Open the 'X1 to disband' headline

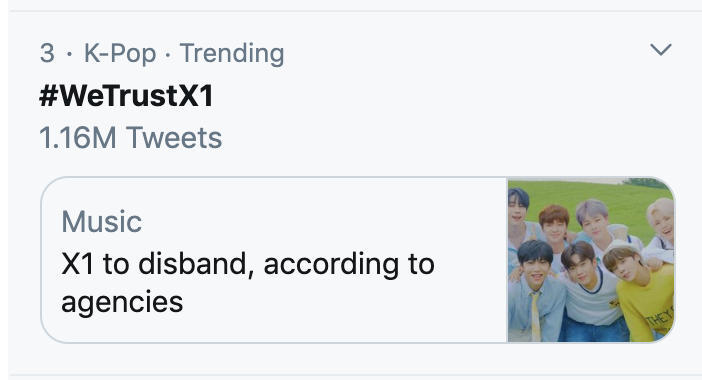point(248,282)
